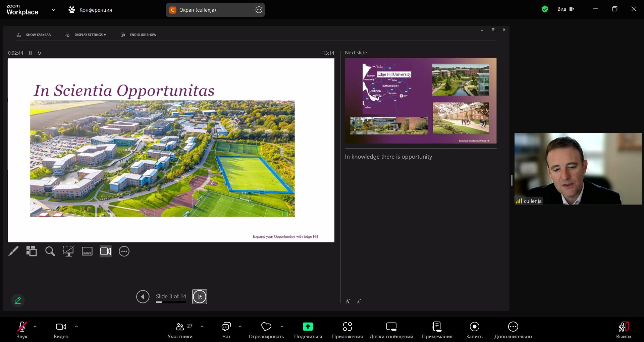Toggle the Zoom video camera
The width and height of the screenshot is (644, 342).
61,327
